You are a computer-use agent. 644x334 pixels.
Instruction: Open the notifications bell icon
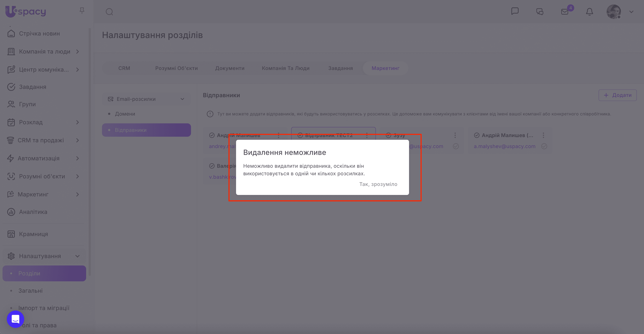589,12
